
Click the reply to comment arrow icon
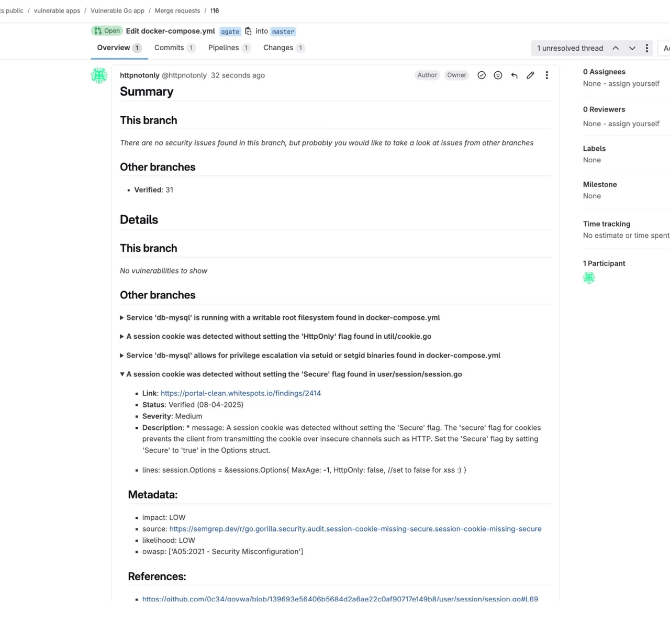tap(514, 75)
